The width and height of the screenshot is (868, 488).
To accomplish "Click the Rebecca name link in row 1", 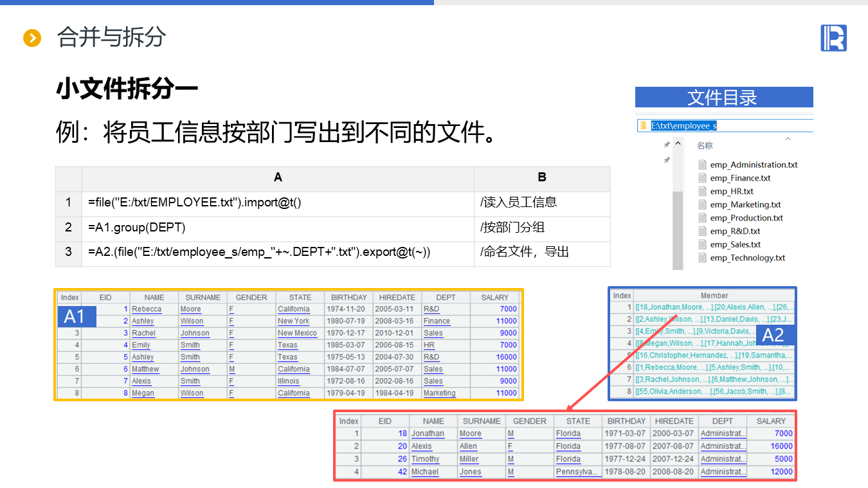I will [147, 309].
